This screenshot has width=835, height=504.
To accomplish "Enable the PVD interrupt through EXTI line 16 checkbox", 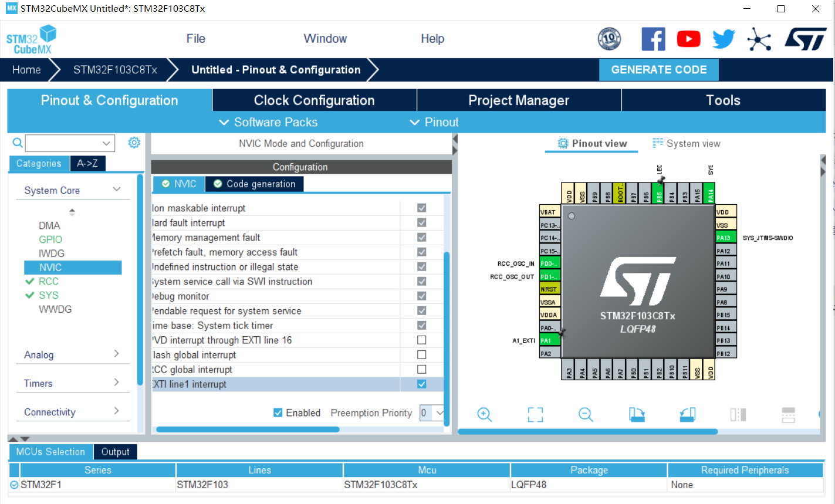I will pos(421,340).
